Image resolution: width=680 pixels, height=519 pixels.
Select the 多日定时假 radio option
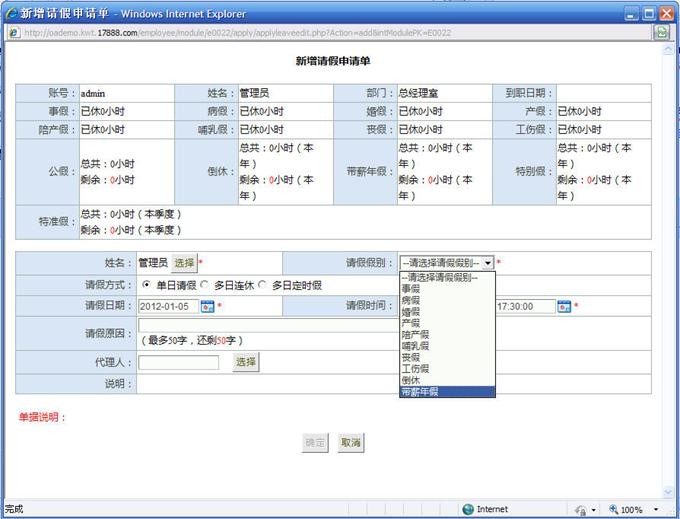(x=263, y=285)
